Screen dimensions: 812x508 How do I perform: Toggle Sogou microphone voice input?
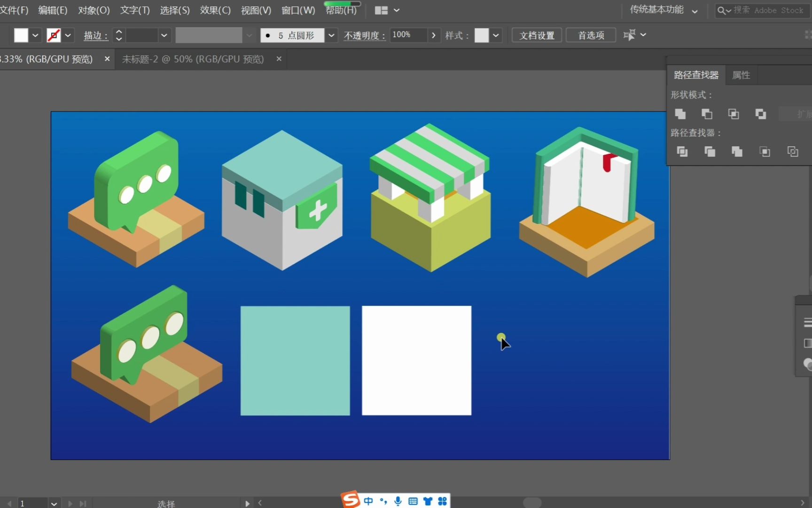click(398, 501)
